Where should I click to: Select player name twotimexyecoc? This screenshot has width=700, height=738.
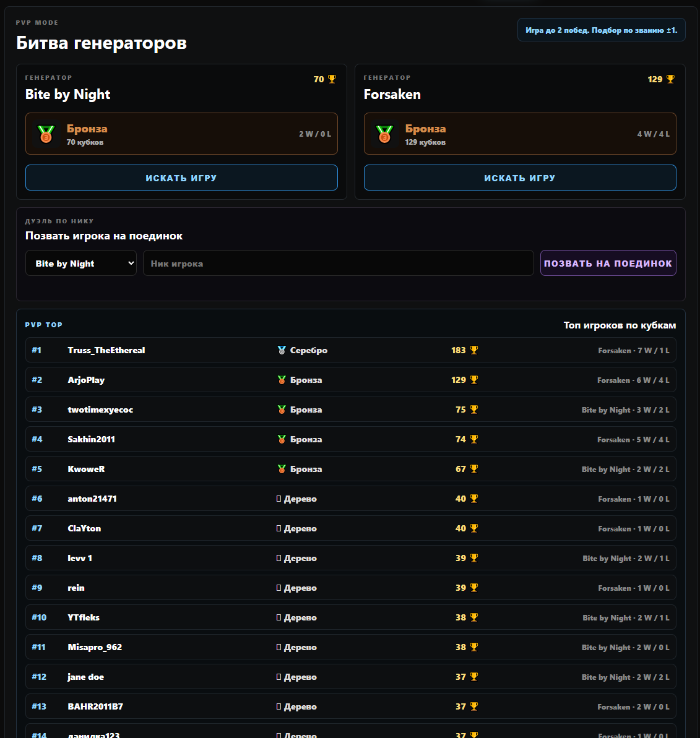point(100,410)
